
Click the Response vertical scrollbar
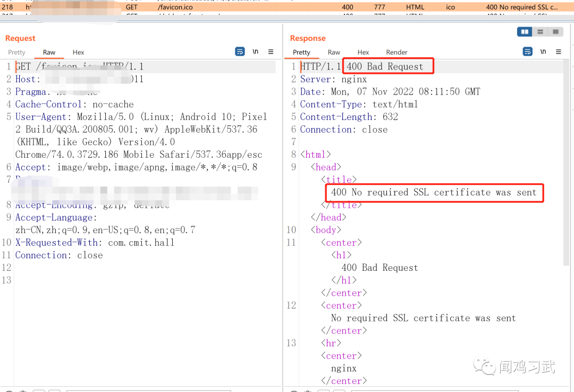(x=567, y=163)
